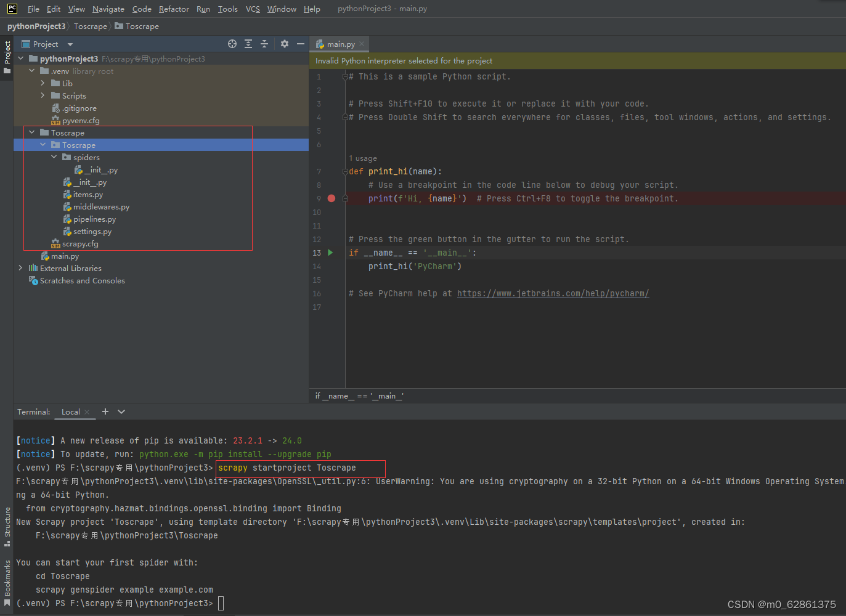Viewport: 846px width, 616px height.
Task: Toggle the breakpoint on line 9
Action: click(x=331, y=198)
